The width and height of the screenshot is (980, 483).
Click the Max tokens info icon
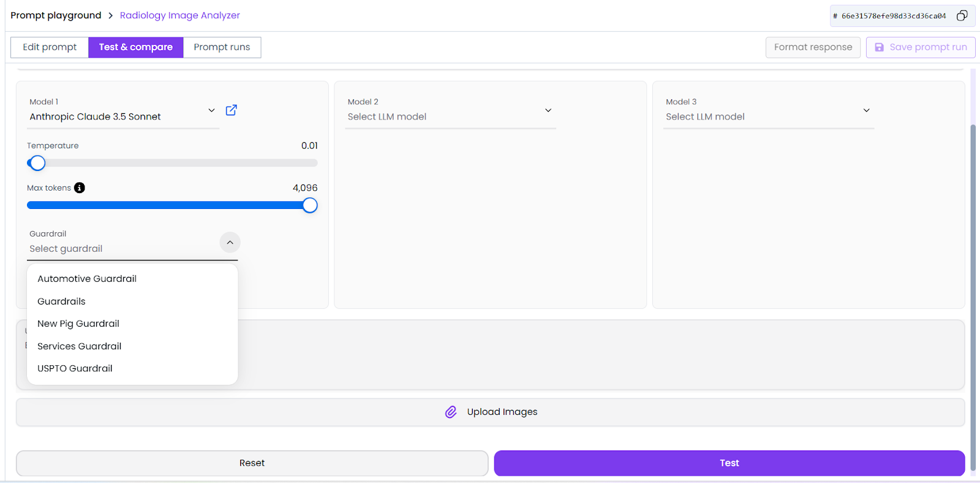[80, 188]
